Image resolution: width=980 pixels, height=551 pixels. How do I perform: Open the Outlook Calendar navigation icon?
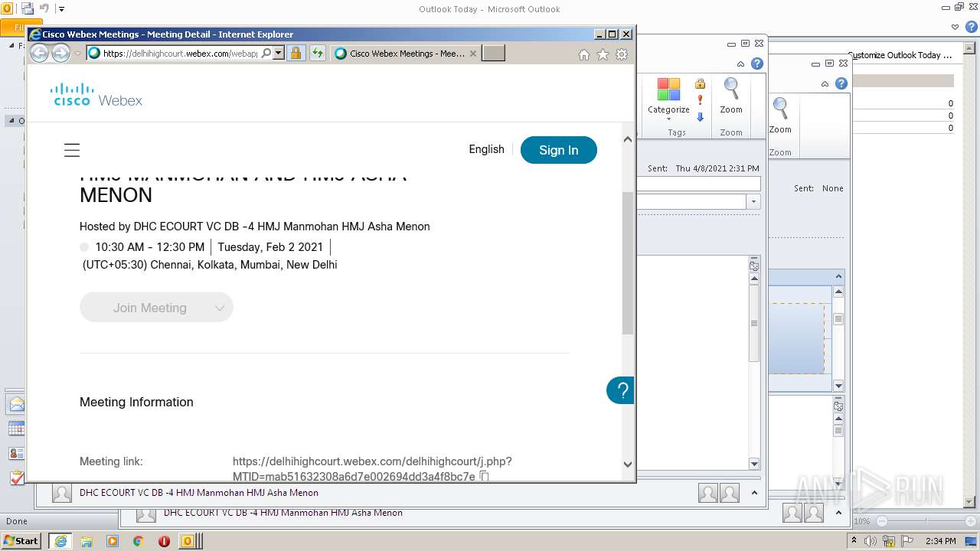[x=16, y=429]
